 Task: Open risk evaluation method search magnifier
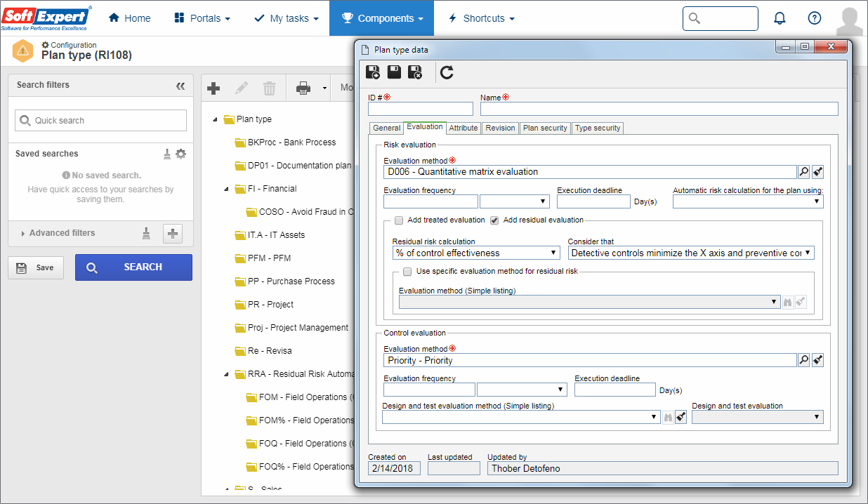click(x=804, y=171)
